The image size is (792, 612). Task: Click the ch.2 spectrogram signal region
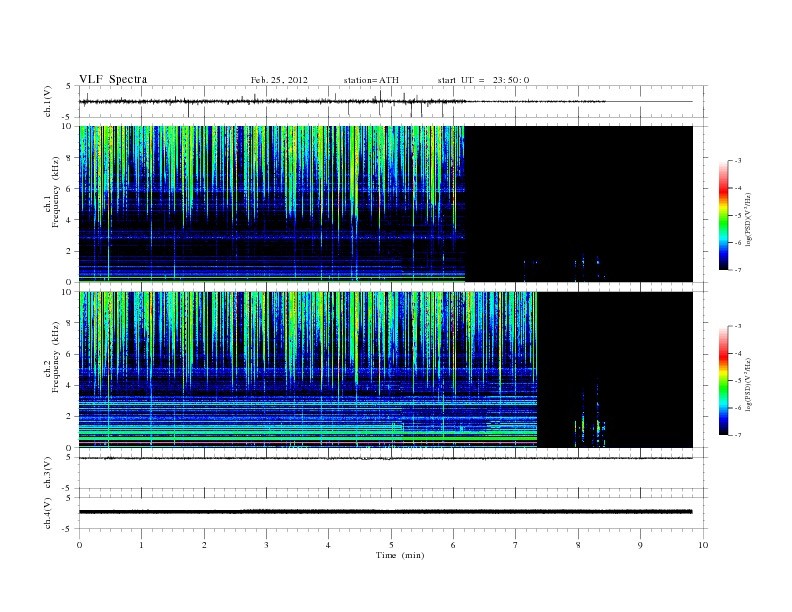coord(308,370)
